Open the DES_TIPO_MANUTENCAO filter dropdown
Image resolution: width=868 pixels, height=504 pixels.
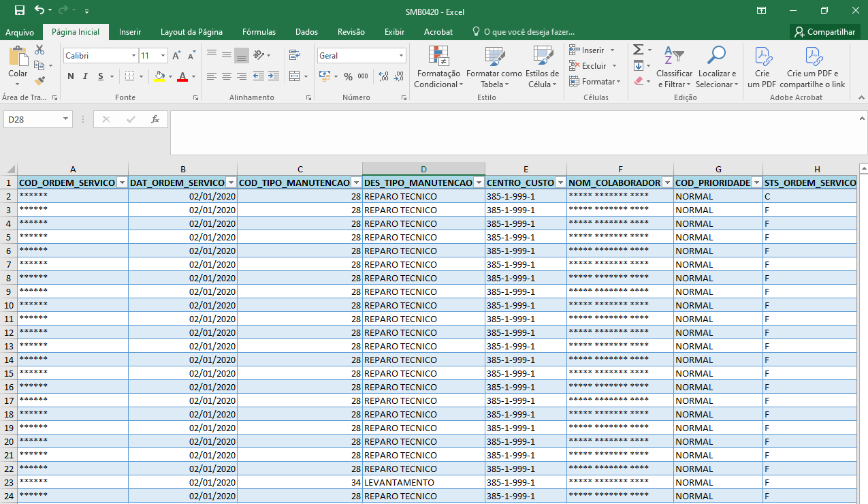point(479,183)
